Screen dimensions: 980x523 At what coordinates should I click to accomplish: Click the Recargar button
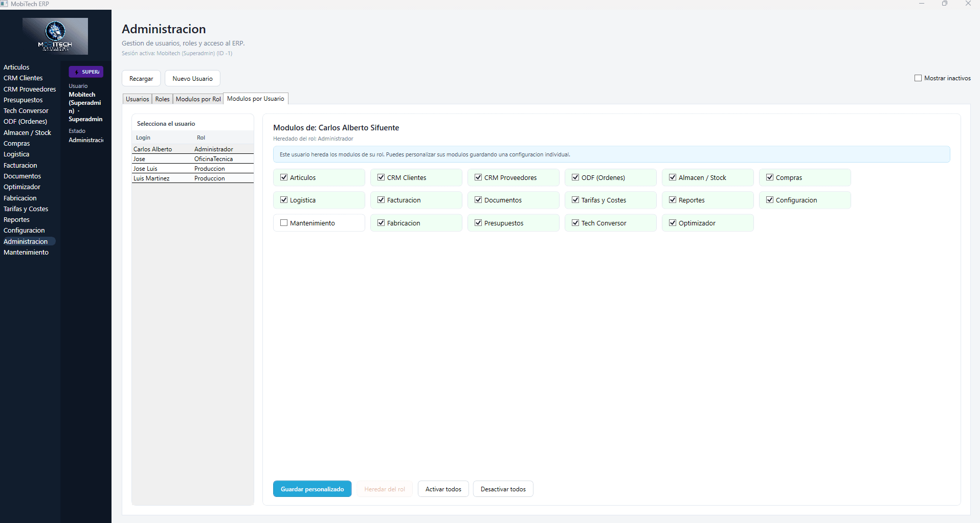coord(141,79)
